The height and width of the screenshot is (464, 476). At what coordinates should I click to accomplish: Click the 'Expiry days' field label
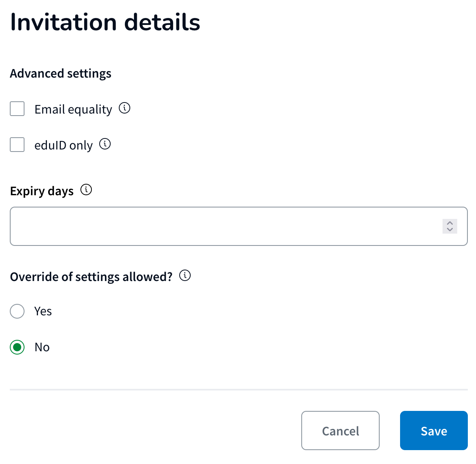point(42,191)
